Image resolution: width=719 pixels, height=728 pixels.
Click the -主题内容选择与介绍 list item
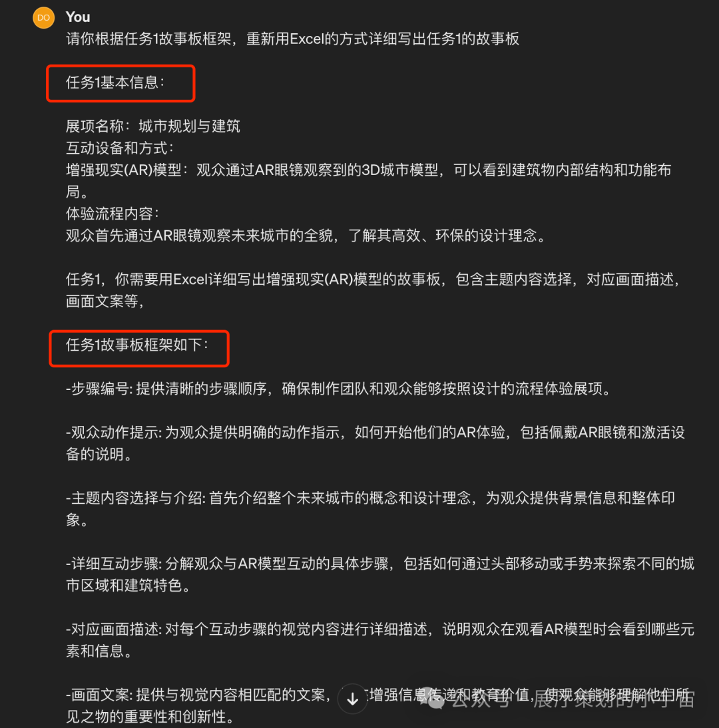pos(371,509)
